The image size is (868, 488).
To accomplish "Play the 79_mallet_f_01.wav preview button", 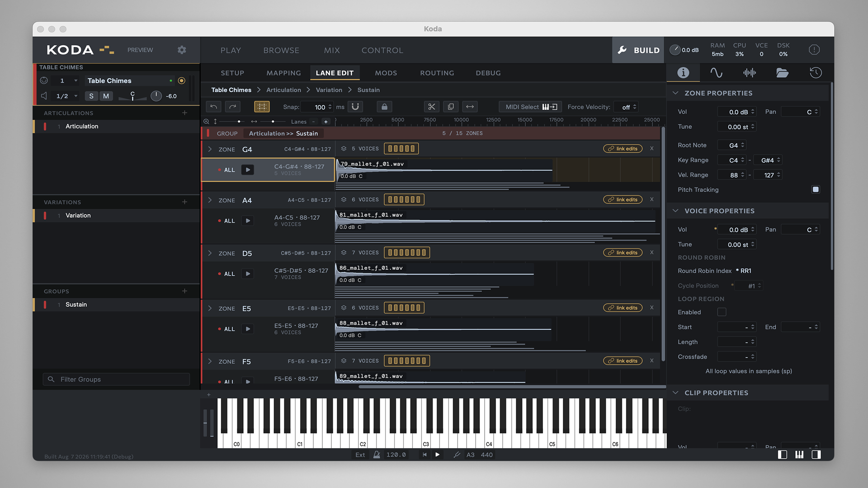I will point(248,170).
